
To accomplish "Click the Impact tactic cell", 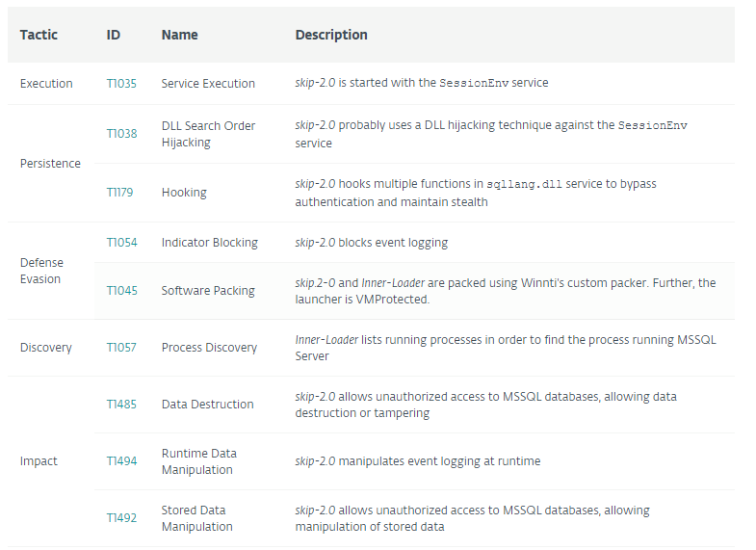I will tap(39, 461).
